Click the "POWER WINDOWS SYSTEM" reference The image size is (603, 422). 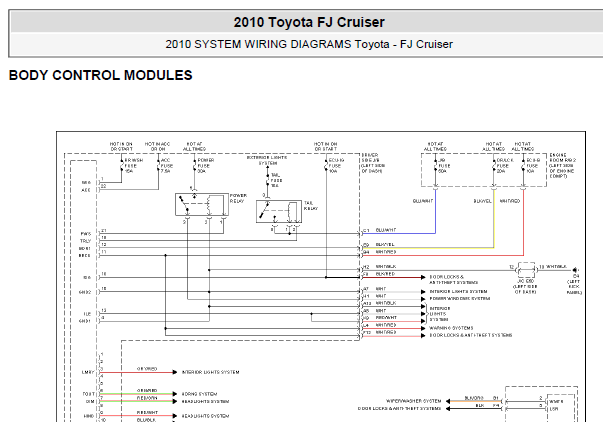(460, 299)
